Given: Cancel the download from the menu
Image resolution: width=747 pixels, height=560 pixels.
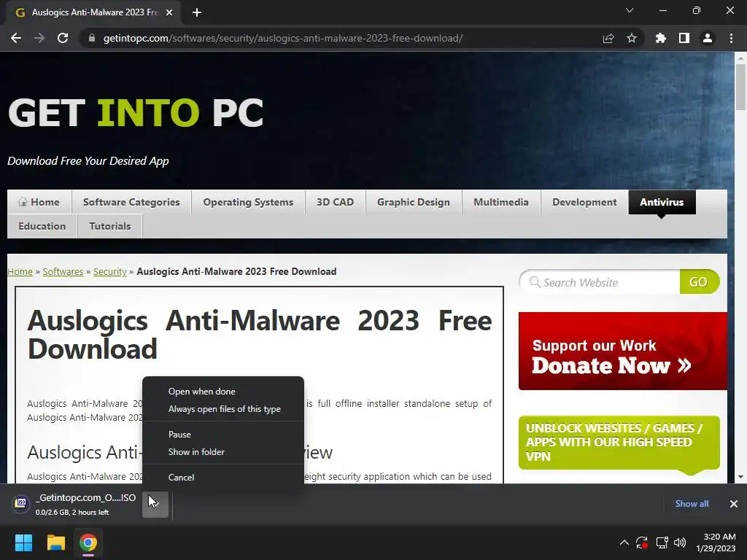Looking at the screenshot, I should (223, 477).
